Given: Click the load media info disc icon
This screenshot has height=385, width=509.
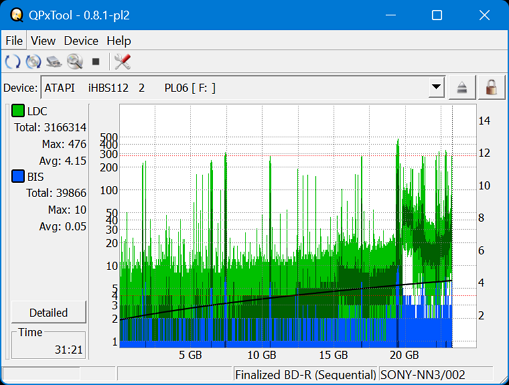Looking at the screenshot, I should (x=33, y=62).
